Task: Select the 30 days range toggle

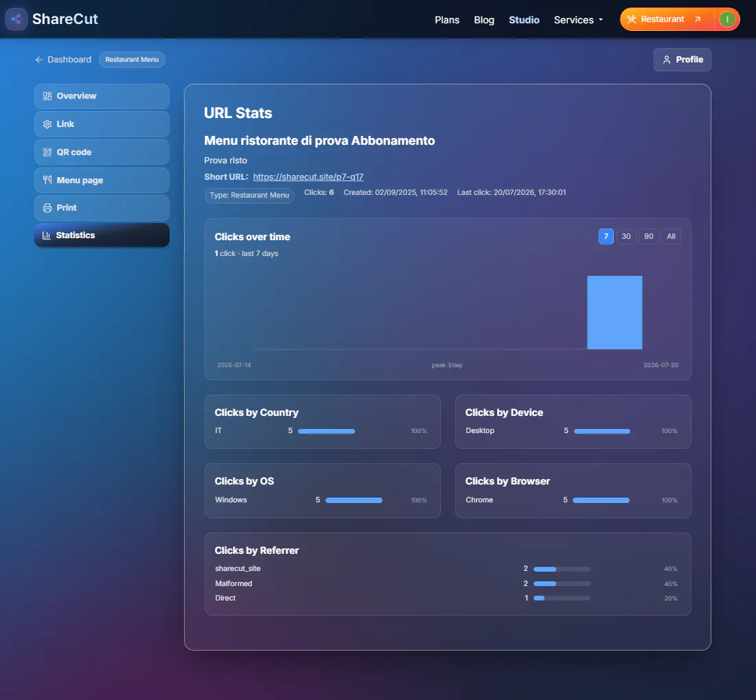Action: 626,237
